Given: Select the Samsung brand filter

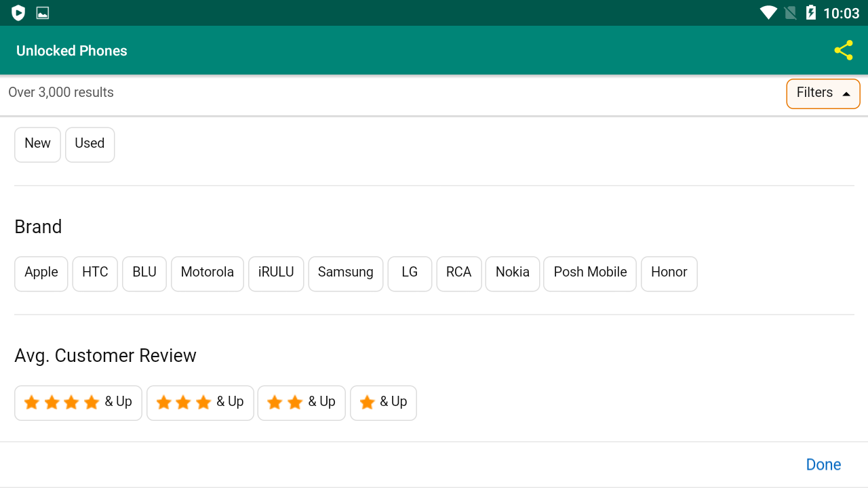Looking at the screenshot, I should click(346, 273).
